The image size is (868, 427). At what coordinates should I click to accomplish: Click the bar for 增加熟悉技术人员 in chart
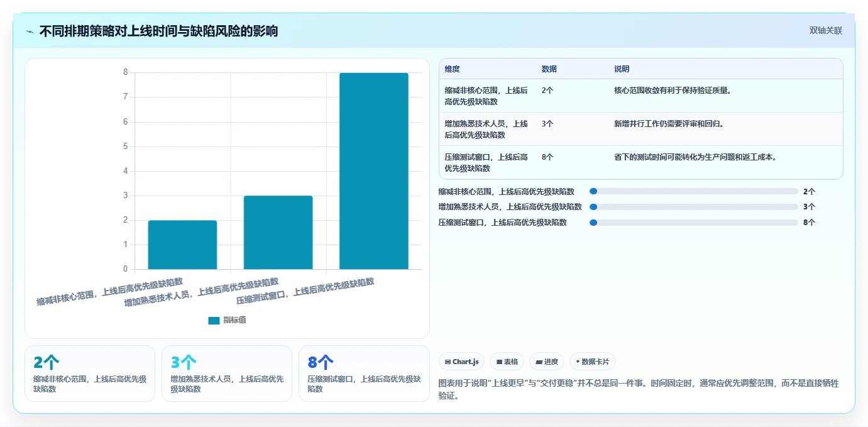tap(278, 233)
